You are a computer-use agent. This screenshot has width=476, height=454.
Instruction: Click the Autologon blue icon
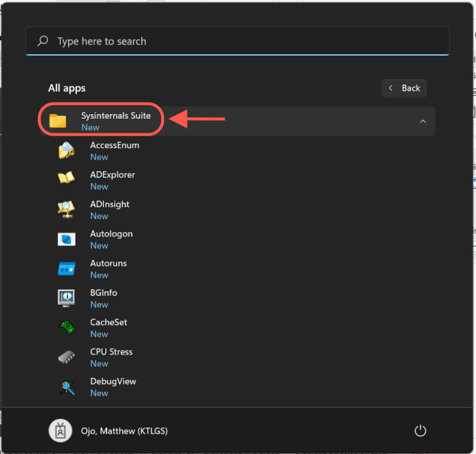coord(67,239)
